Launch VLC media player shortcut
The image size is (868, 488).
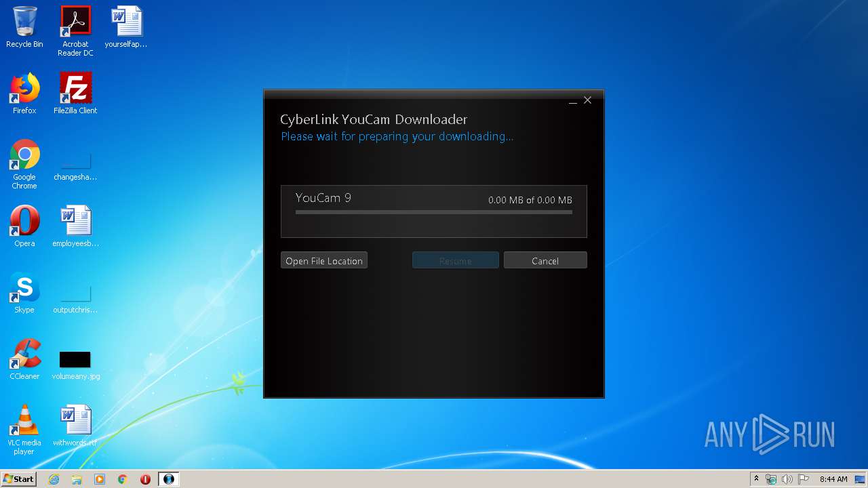[x=24, y=430]
